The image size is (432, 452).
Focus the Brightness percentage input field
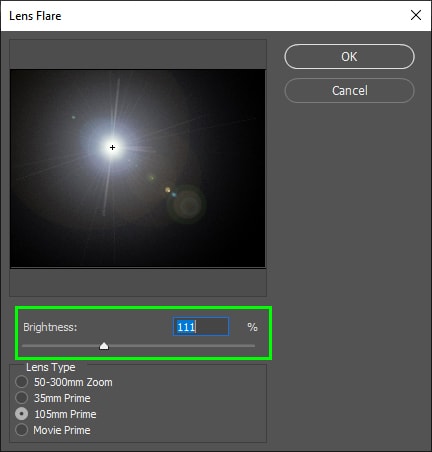201,326
